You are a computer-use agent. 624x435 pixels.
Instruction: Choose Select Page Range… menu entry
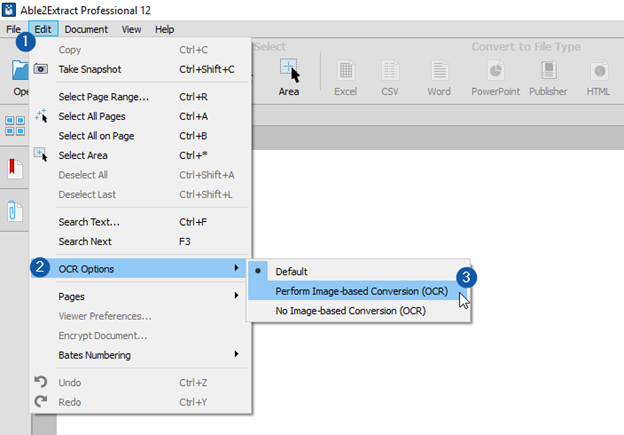click(140, 97)
